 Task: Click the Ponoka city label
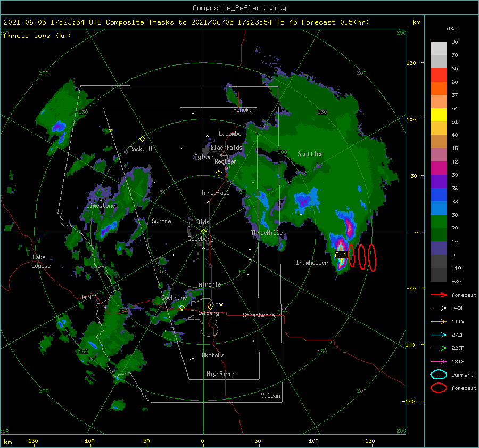tap(243, 110)
